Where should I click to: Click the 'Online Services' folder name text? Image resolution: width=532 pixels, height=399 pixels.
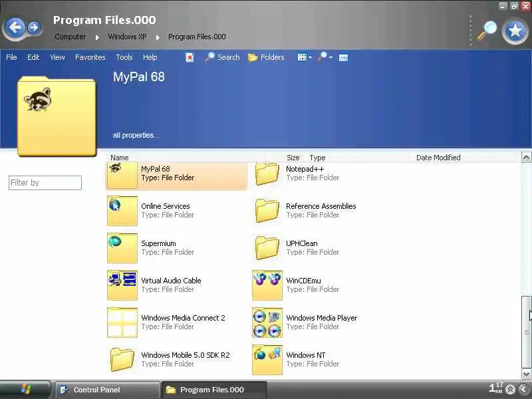(x=165, y=206)
